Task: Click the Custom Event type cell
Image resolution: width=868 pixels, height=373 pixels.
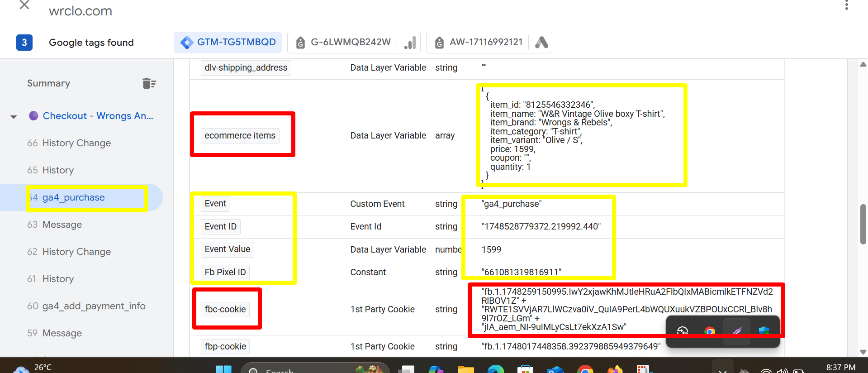Action: 377,204
